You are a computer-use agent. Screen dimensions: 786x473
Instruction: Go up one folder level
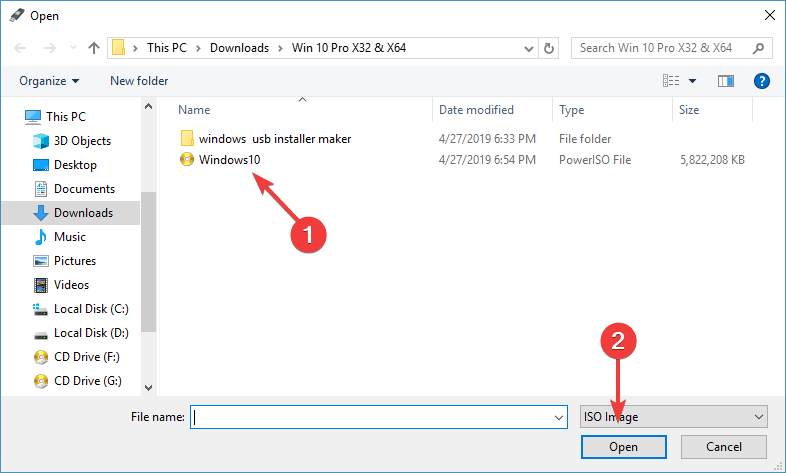tap(94, 48)
